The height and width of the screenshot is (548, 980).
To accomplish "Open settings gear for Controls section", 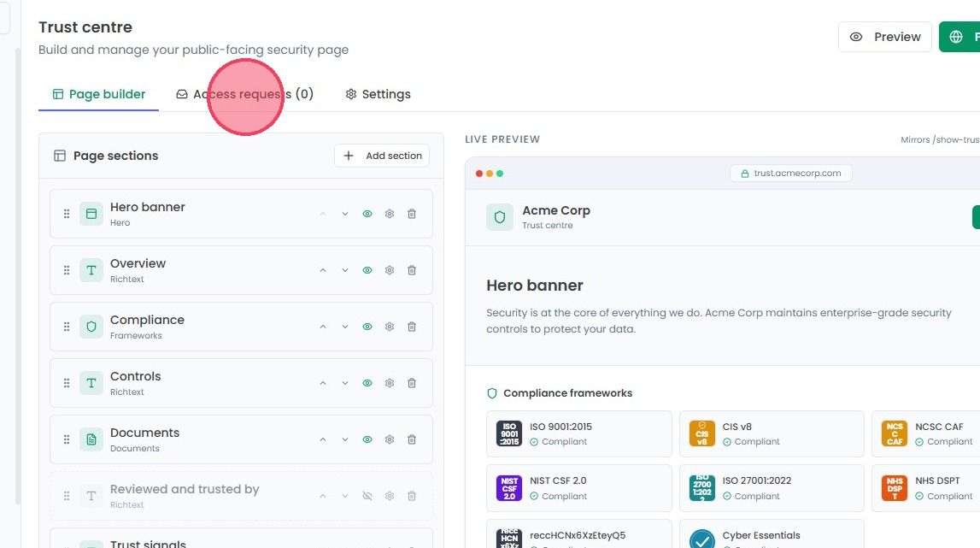I will 390,383.
